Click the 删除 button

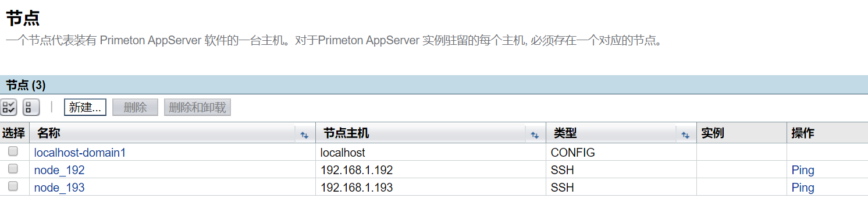coord(135,107)
